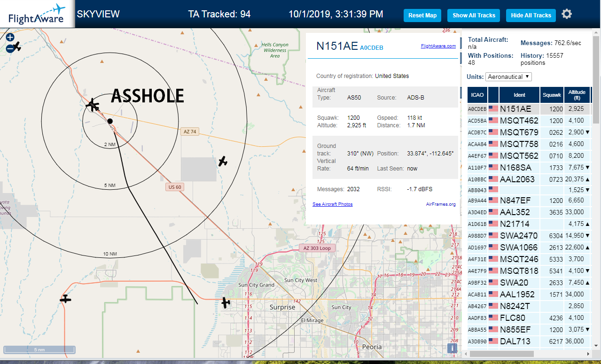Select the MSQT562 row

click(529, 156)
